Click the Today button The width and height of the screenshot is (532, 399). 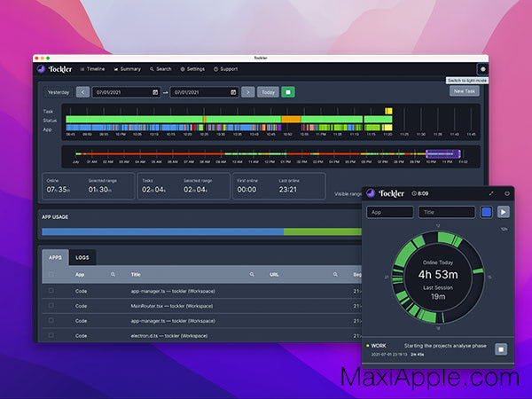click(x=268, y=92)
